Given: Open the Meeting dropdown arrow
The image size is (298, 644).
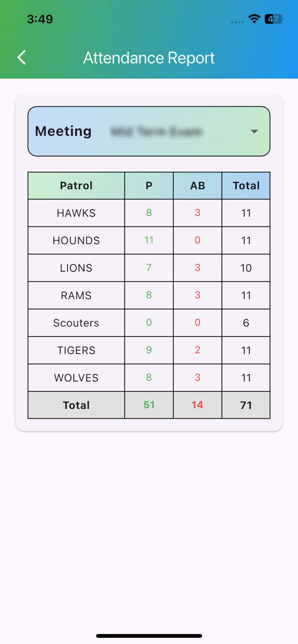Looking at the screenshot, I should 254,131.
